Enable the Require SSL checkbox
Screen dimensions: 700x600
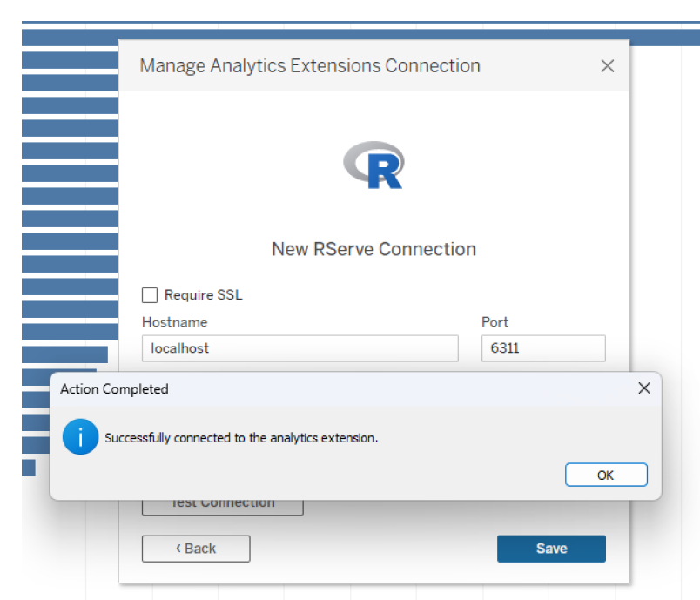point(150,295)
